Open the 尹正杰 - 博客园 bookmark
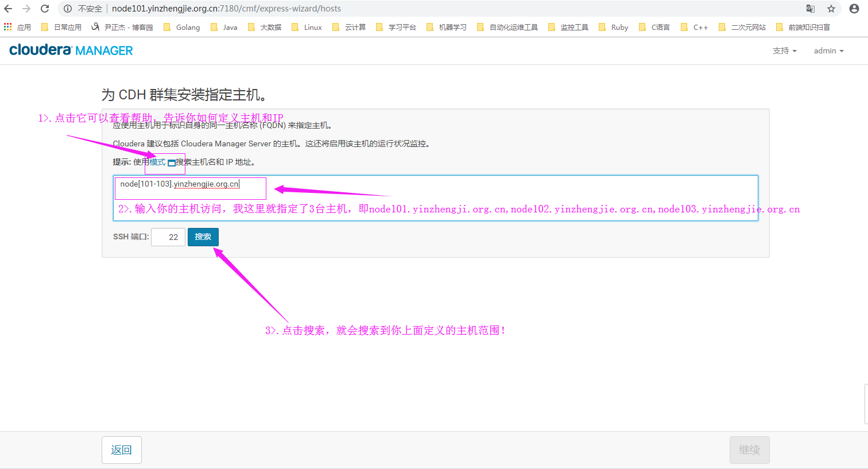 (122, 27)
